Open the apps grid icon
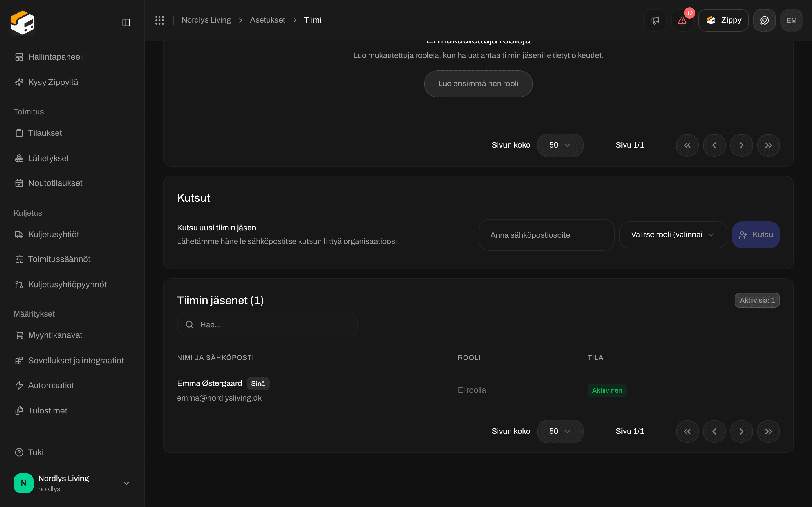 [x=159, y=20]
